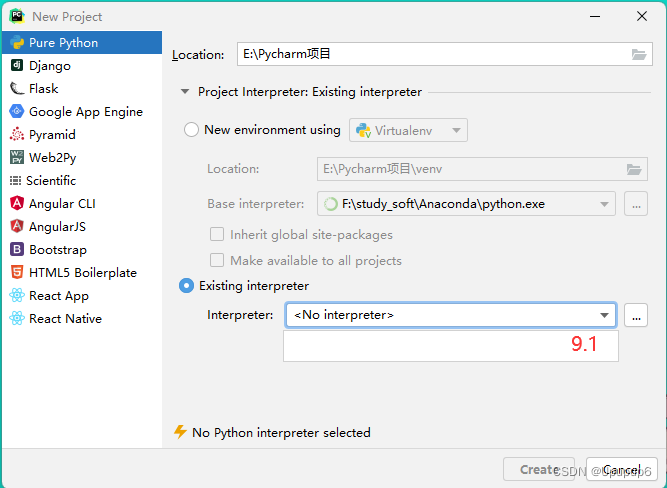Open the Interpreter combo box
Screen dimensions: 667x488
[451, 315]
